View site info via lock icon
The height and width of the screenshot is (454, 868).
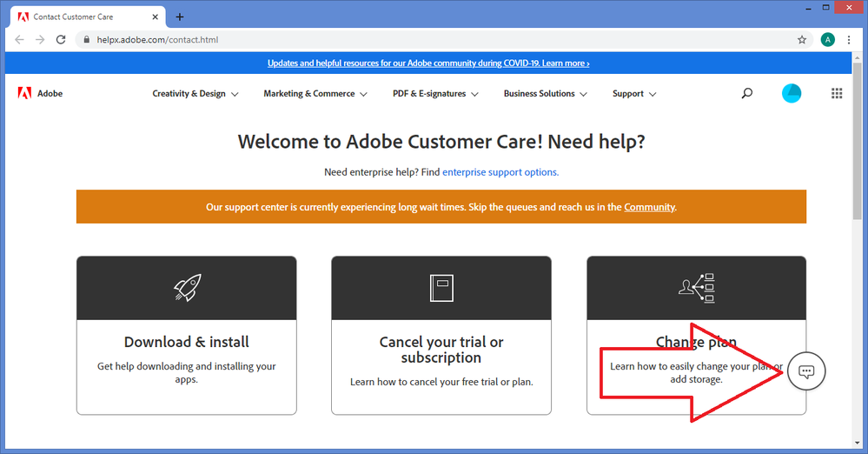pos(86,40)
